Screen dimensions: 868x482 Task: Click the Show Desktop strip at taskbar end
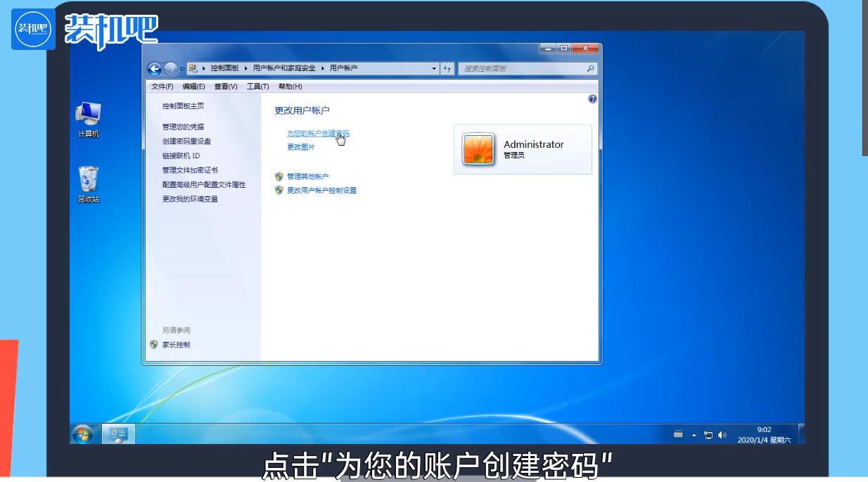pyautogui.click(x=801, y=434)
